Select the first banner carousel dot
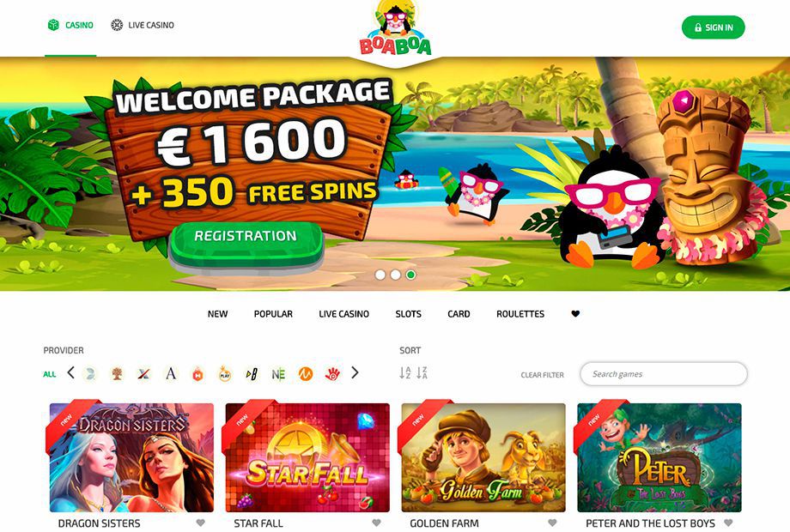 pyautogui.click(x=380, y=275)
